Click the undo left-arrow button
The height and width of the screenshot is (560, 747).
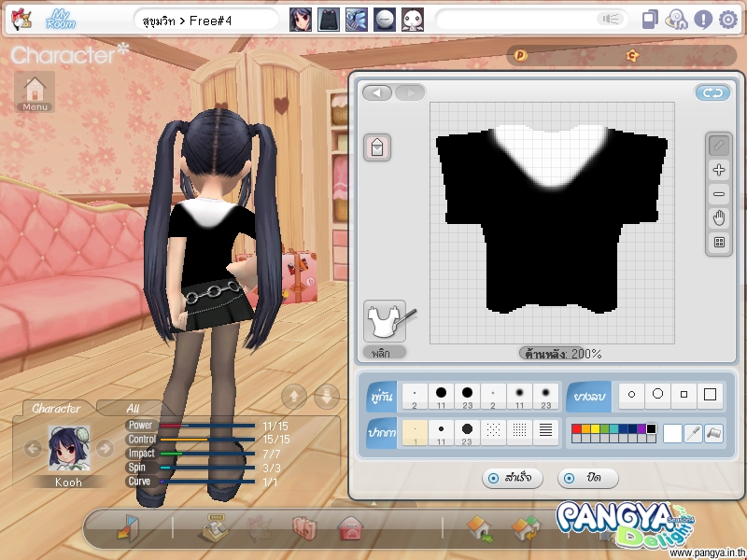(377, 92)
